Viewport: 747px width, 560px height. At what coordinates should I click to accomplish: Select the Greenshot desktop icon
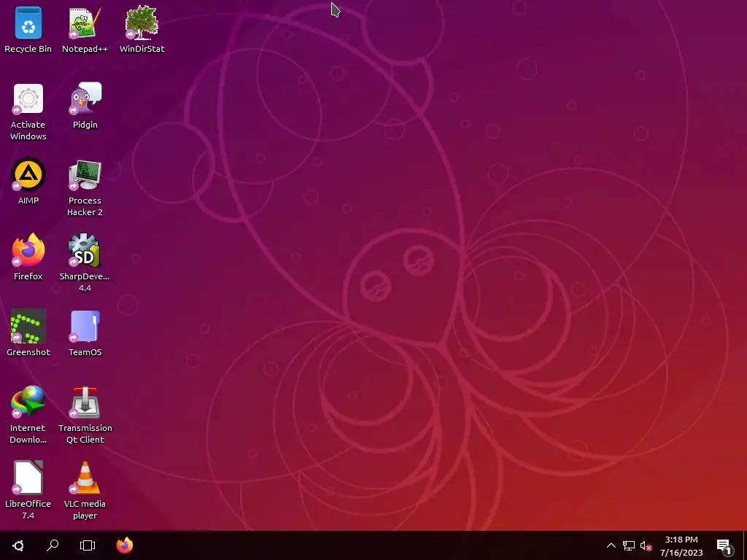click(28, 333)
